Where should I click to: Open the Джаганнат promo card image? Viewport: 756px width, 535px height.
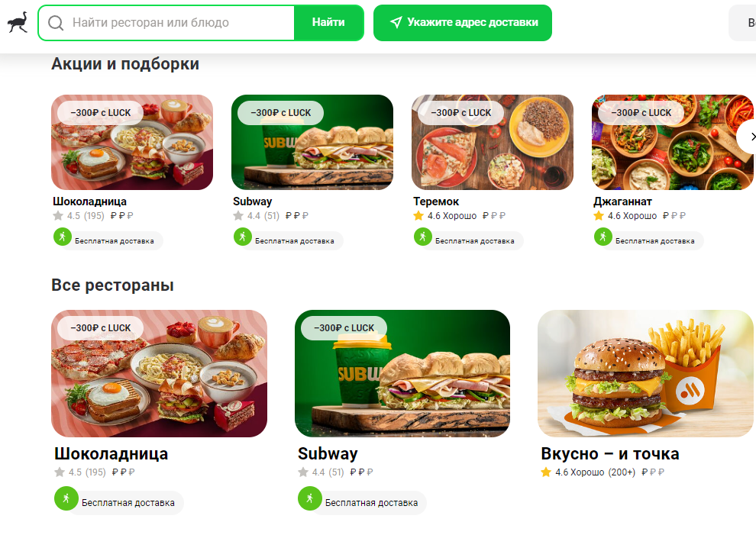673,142
